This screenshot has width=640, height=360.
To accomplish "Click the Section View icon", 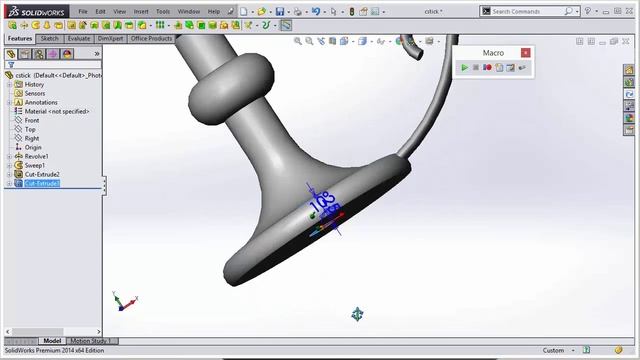I will [333, 41].
